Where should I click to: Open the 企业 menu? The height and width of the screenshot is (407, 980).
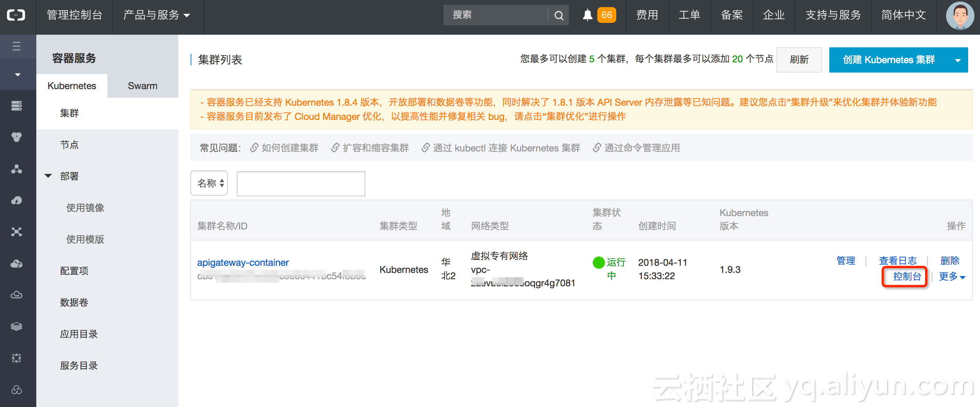point(774,15)
